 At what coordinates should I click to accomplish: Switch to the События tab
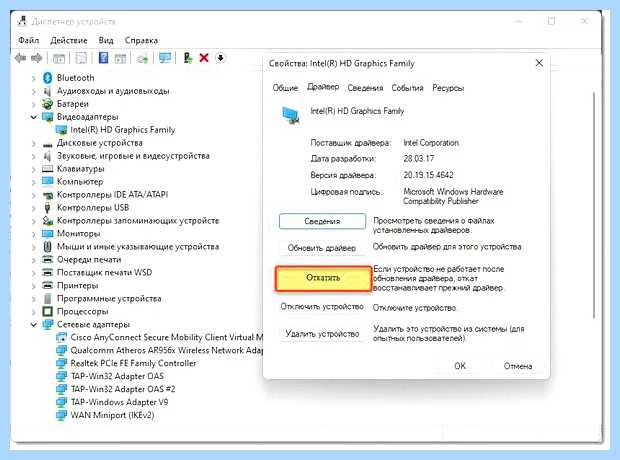pos(407,88)
